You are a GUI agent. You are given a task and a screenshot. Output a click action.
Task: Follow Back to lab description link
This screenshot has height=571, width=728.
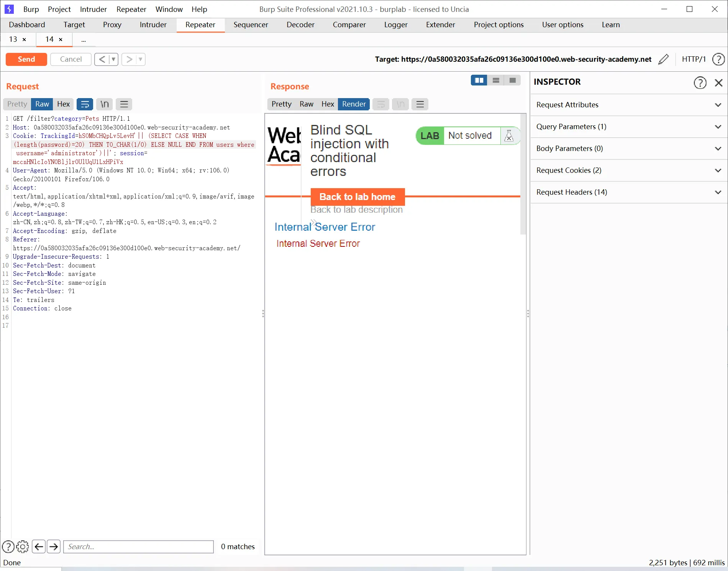pyautogui.click(x=357, y=210)
